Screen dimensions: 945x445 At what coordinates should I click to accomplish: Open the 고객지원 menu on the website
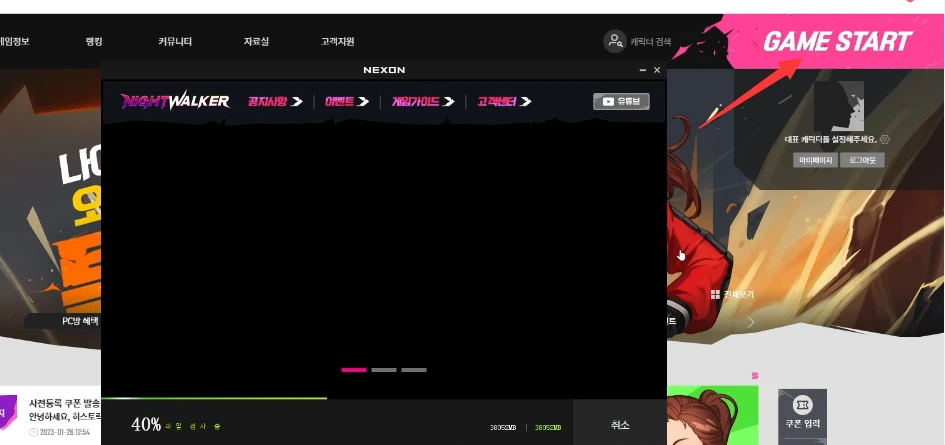338,42
